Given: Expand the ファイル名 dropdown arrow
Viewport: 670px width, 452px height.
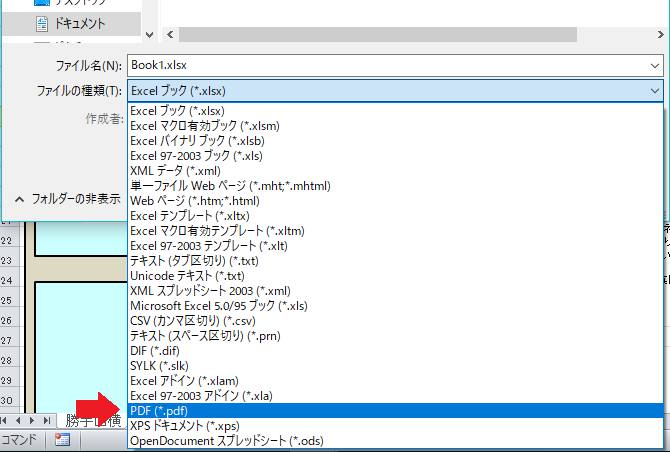Looking at the screenshot, I should (655, 66).
